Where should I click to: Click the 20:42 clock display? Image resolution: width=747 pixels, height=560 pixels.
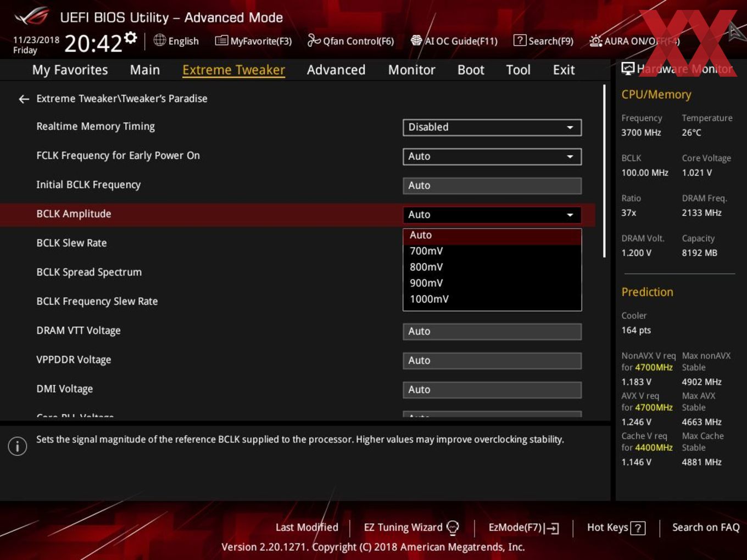point(93,43)
